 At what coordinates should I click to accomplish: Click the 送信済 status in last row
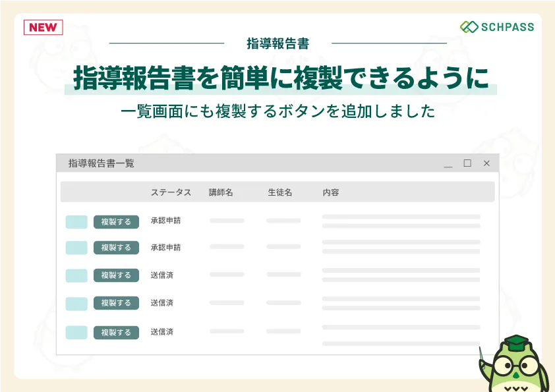point(161,331)
